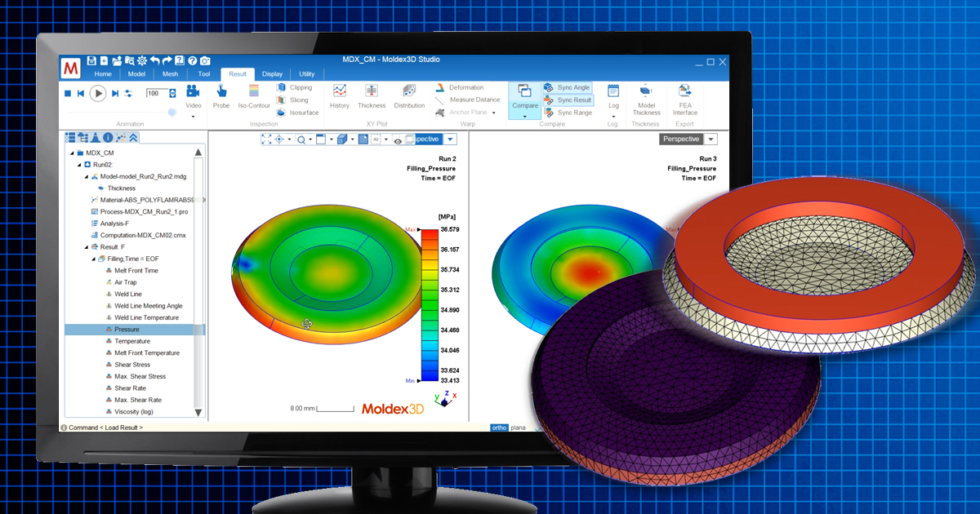Select Air Trap result in tree
Screen dimensions: 980x514
pyautogui.click(x=125, y=282)
